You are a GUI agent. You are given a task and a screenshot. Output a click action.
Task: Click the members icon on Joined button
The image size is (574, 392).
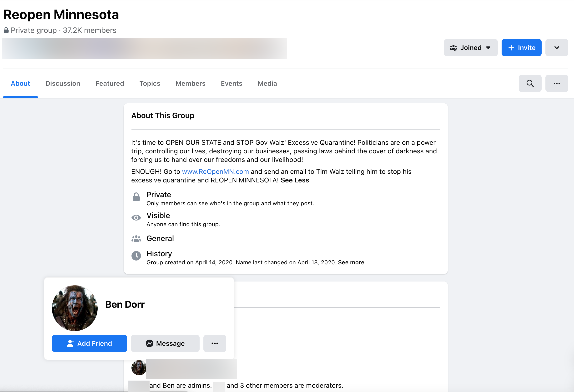click(x=453, y=47)
